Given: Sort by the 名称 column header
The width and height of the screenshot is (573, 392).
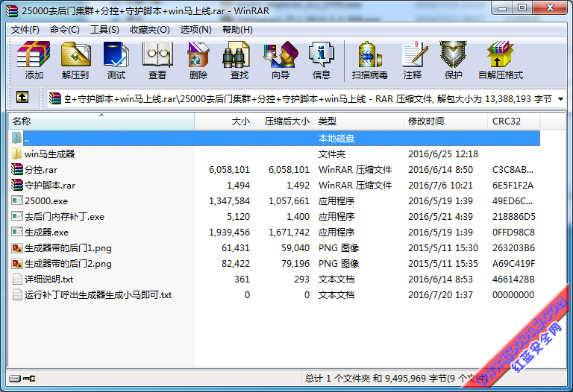Looking at the screenshot, I should click(101, 121).
